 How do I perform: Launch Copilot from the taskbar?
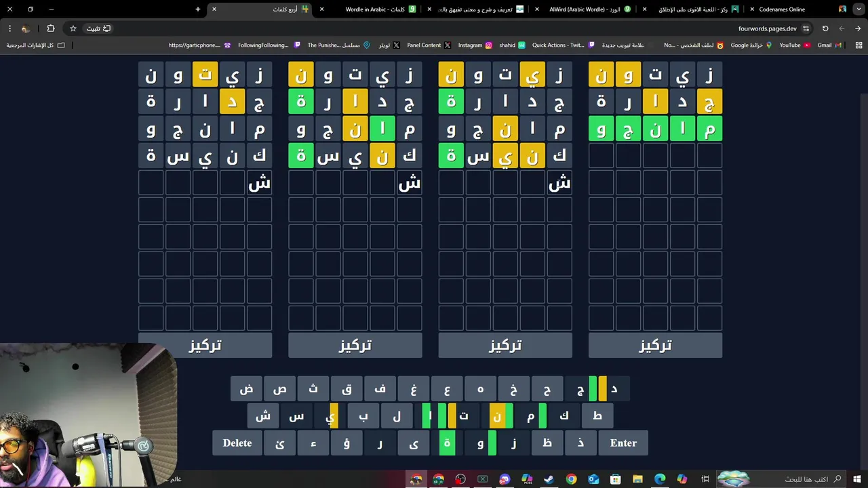pos(682,479)
